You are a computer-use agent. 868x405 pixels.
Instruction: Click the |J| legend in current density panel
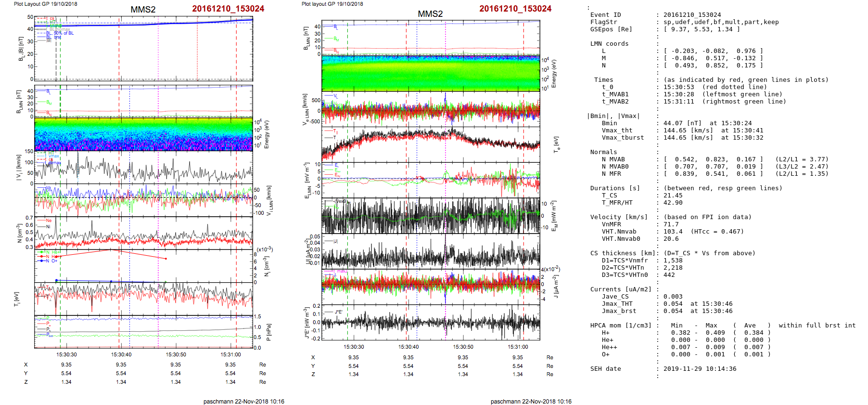coord(335,241)
